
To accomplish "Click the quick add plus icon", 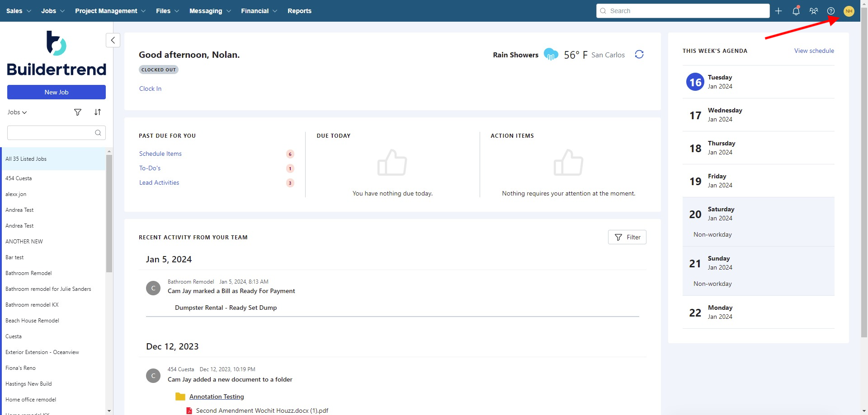I will (778, 11).
